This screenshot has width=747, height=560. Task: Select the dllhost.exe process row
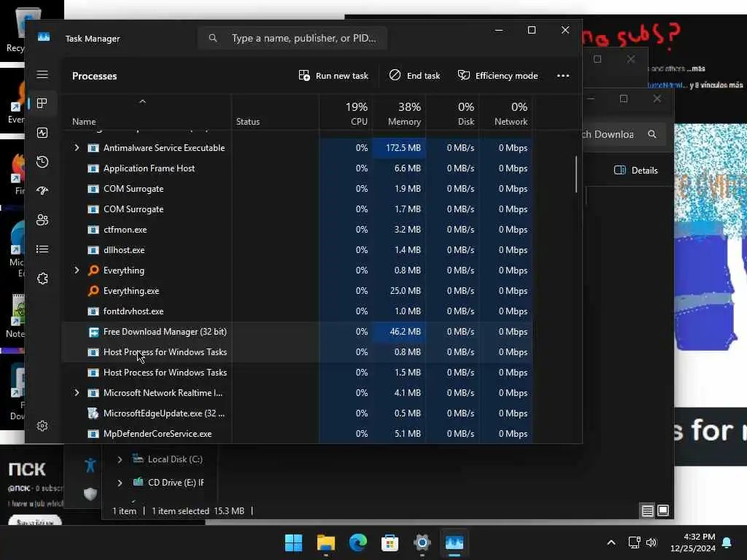(298, 250)
